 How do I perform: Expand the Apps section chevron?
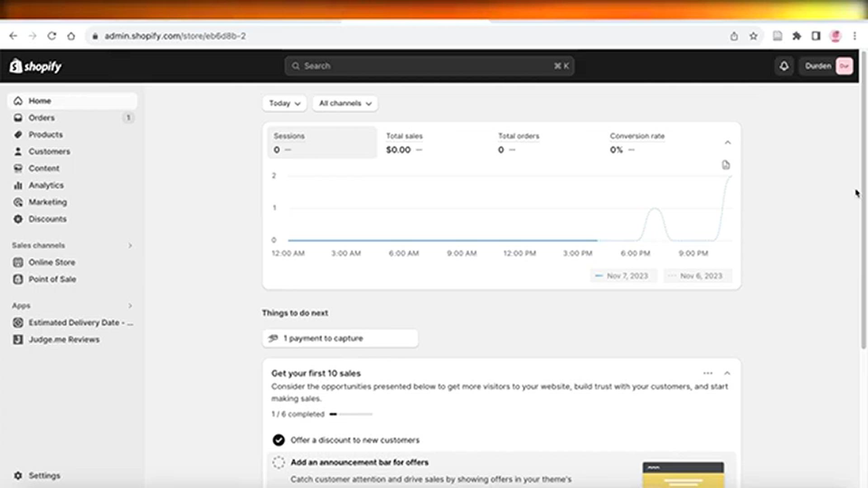pyautogui.click(x=130, y=305)
